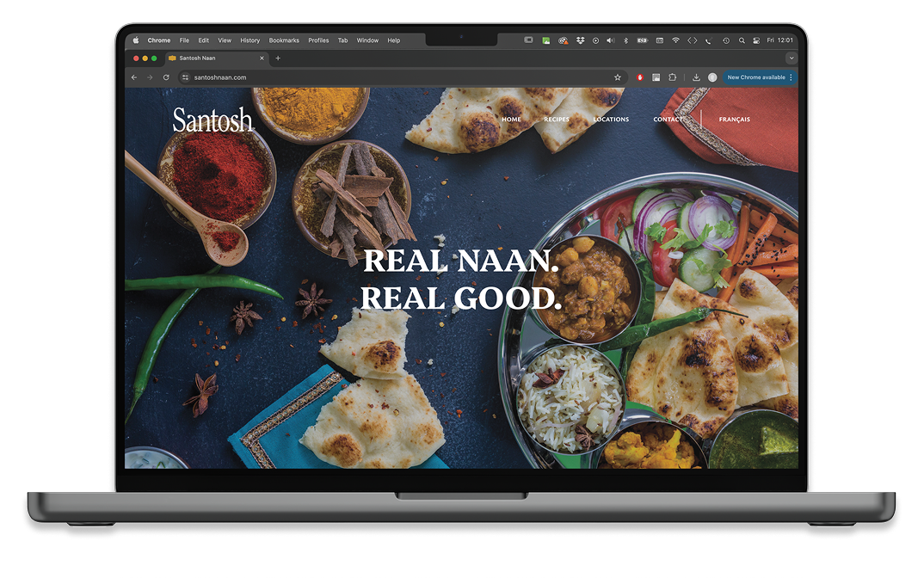Click the Santosh logo on the website
Screen dimensions: 924x578
point(213,120)
